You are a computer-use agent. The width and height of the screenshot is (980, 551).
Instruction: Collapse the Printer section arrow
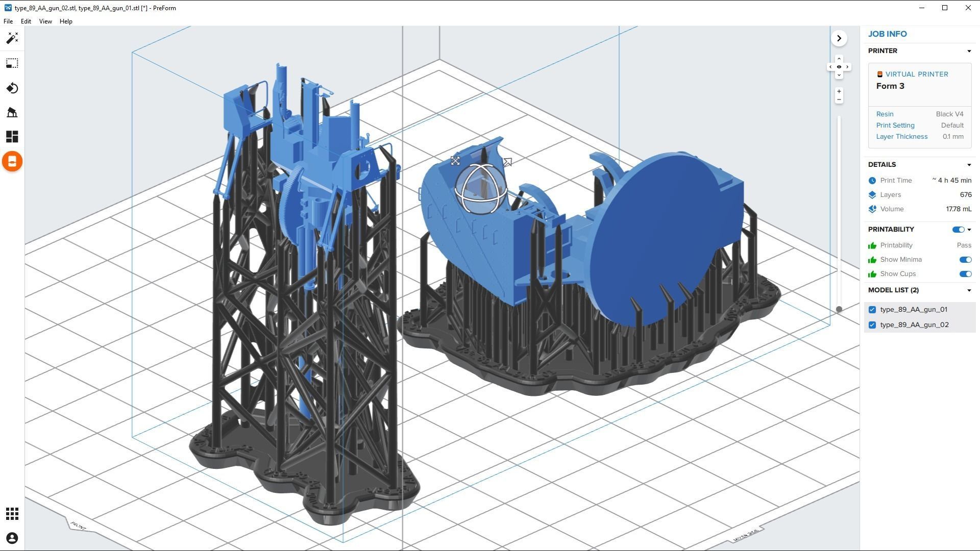[969, 51]
